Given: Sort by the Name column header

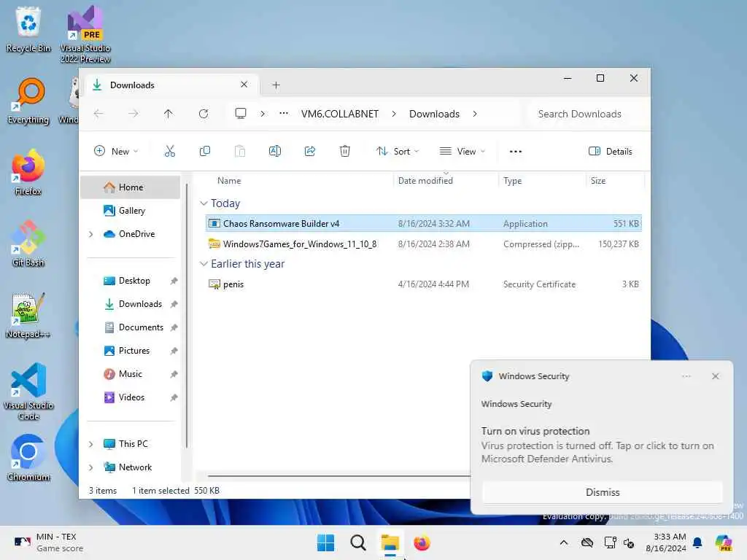Looking at the screenshot, I should coord(229,181).
